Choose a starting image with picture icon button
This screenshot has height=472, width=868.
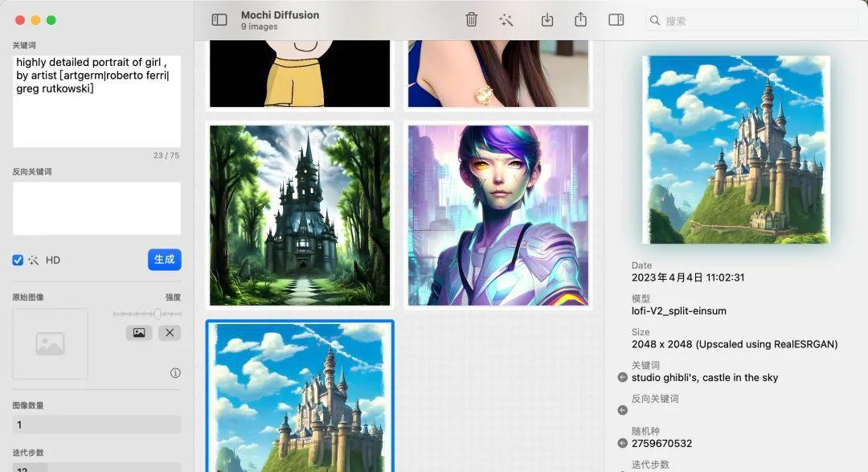tap(139, 332)
